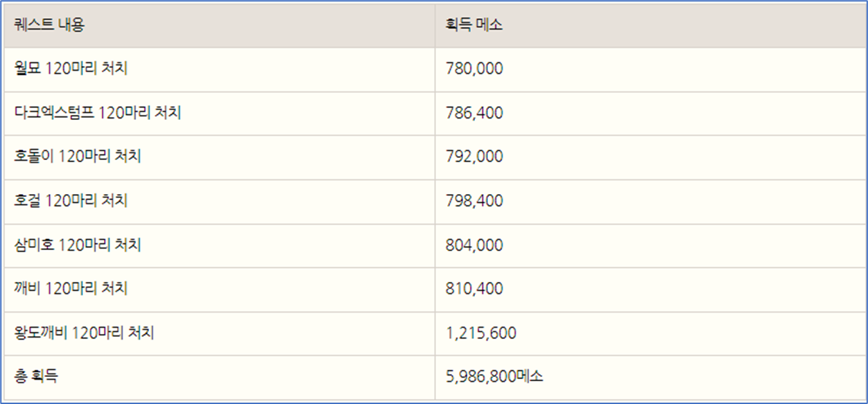Select the 총 획득 row label
This screenshot has width=868, height=404.
[36, 377]
